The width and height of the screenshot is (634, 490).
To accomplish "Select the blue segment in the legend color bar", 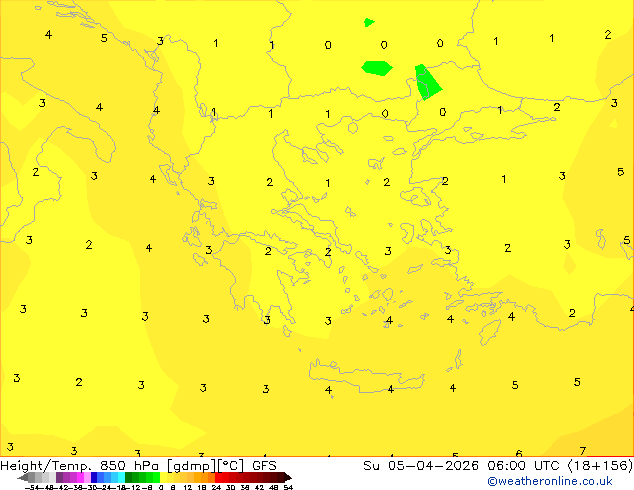I will pos(101,477).
